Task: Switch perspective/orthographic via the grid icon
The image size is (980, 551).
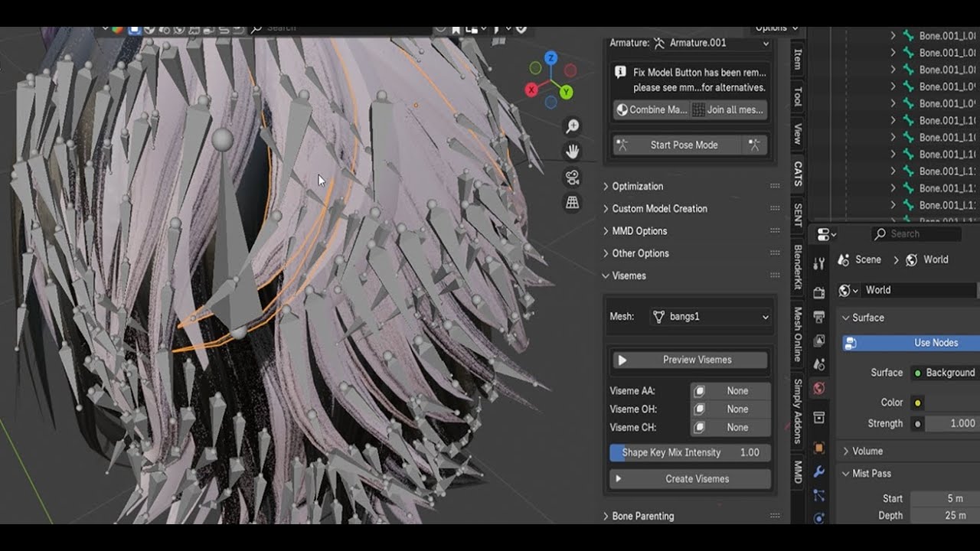Action: pyautogui.click(x=572, y=203)
